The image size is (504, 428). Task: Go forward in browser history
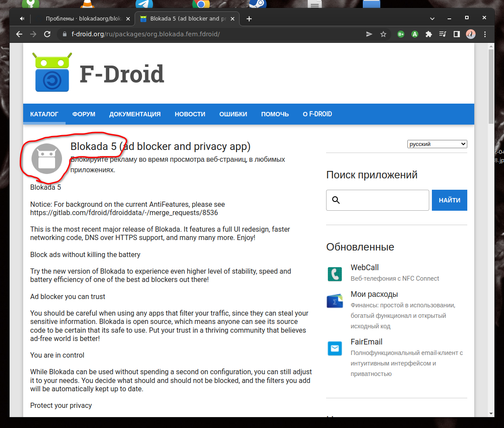(33, 34)
